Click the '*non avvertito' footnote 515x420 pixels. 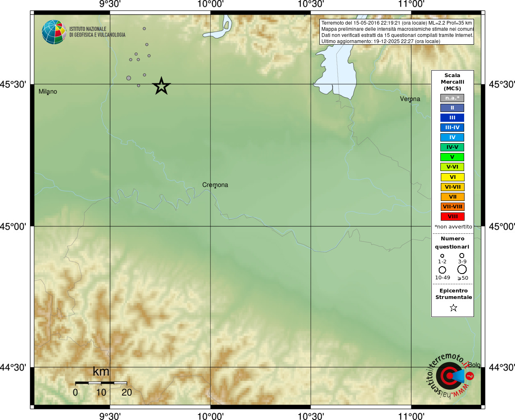pos(453,226)
